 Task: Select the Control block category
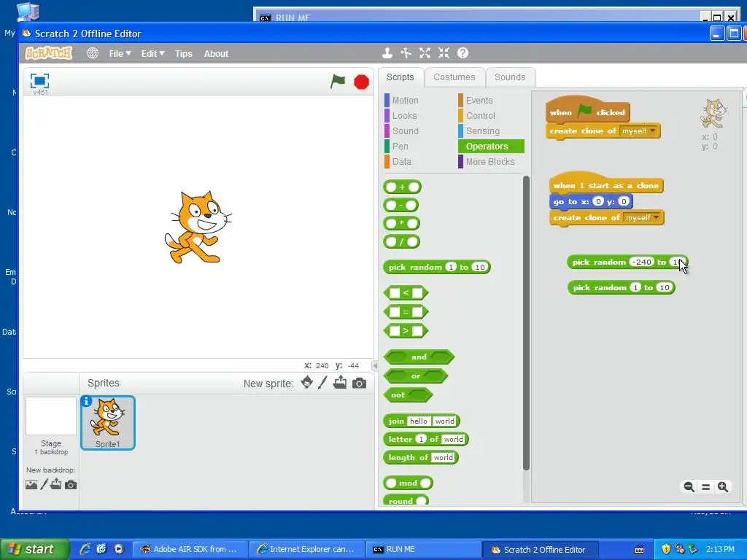pos(480,116)
